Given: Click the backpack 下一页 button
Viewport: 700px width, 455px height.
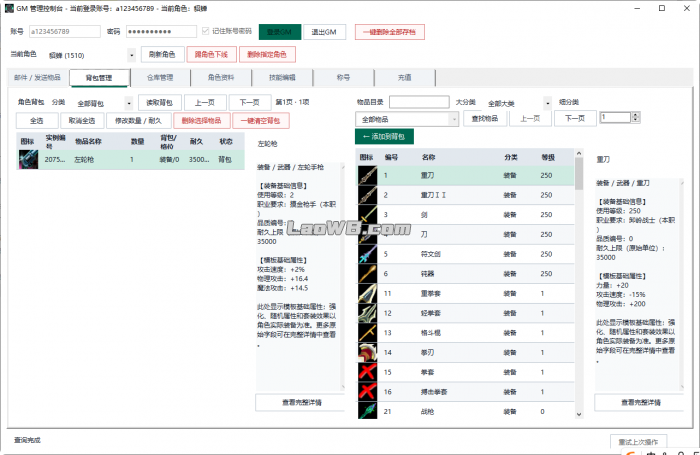Looking at the screenshot, I should pos(250,102).
